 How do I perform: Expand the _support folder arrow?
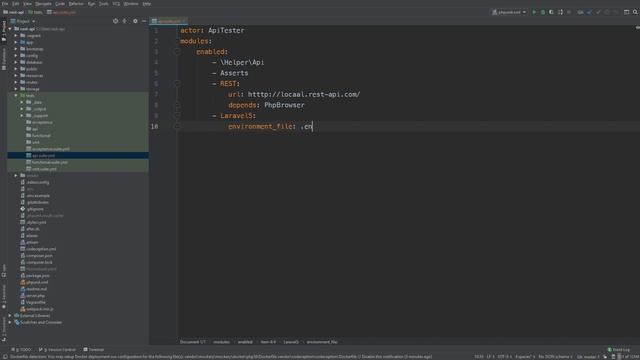point(22,116)
